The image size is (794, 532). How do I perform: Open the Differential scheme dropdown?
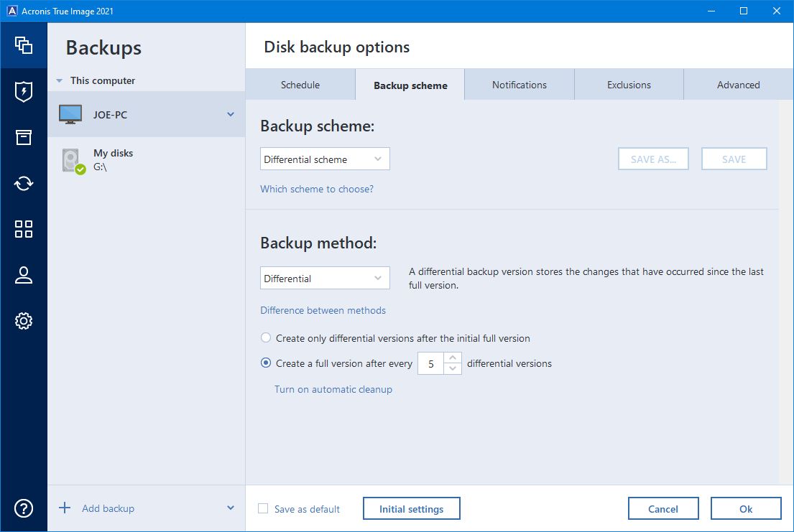pos(325,159)
